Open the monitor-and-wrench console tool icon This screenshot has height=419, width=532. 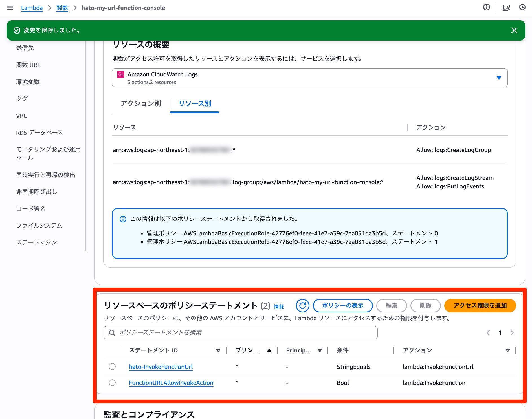coord(507,8)
